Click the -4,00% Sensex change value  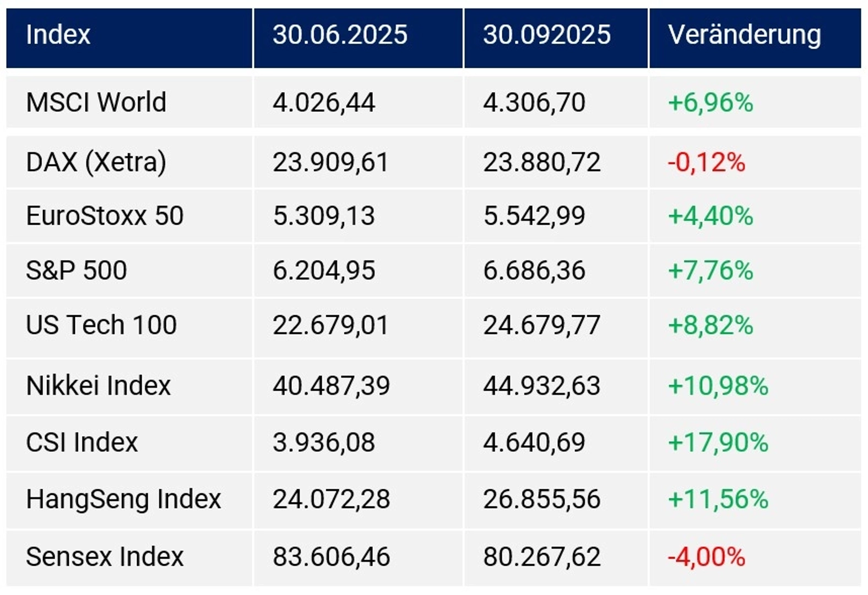point(706,556)
